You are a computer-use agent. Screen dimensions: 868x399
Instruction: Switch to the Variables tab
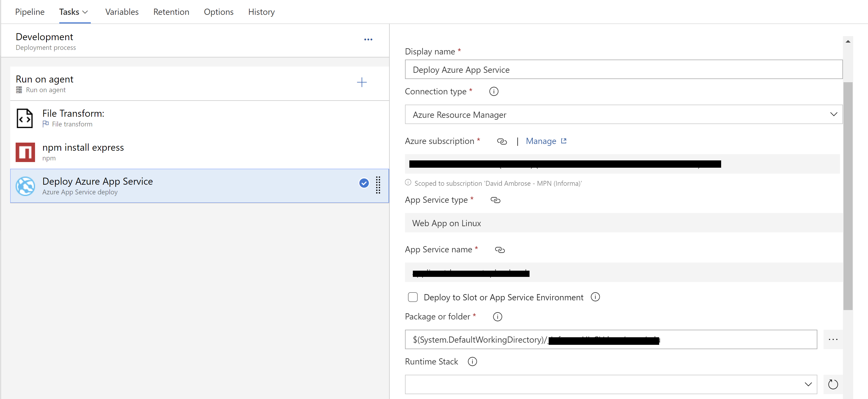click(122, 11)
